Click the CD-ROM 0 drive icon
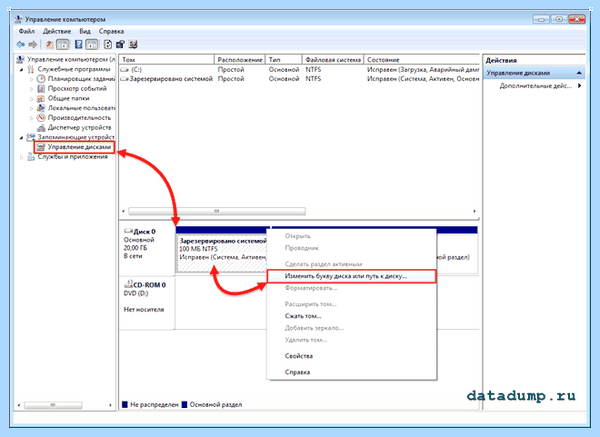Image resolution: width=600 pixels, height=437 pixels. 128,285
